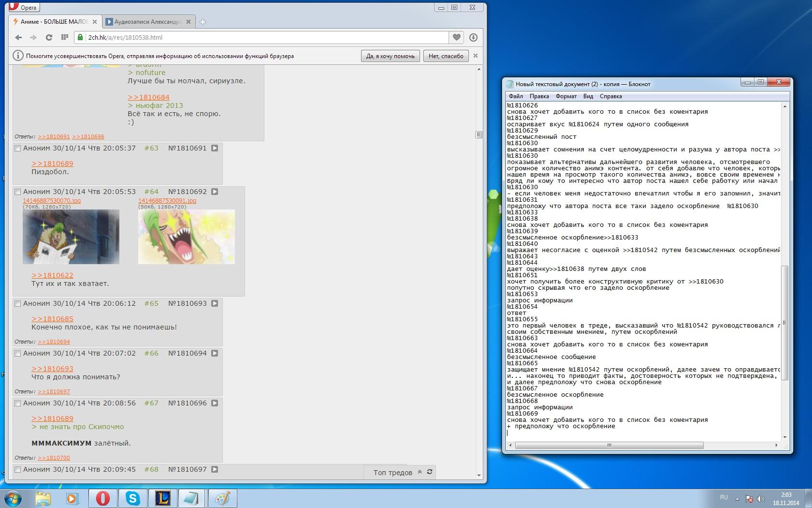The height and width of the screenshot is (508, 812).
Task: Click the Opera browser back arrow
Action: [18, 37]
